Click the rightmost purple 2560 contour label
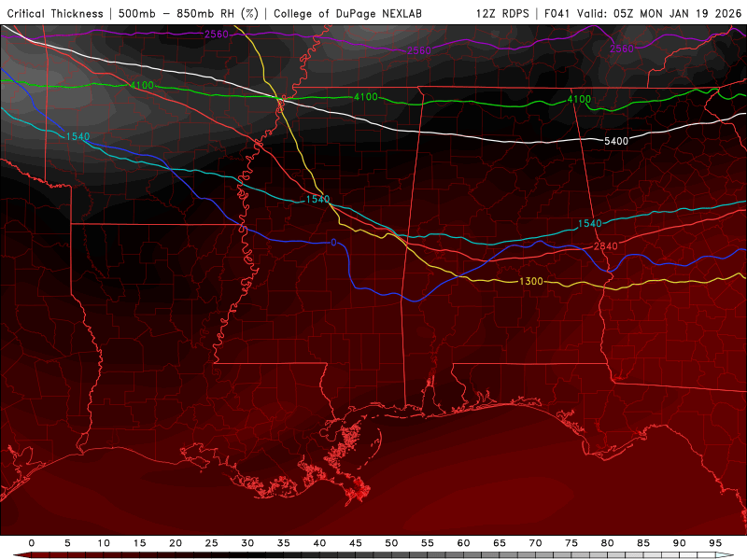Screen dimensions: 747x560 622,49
